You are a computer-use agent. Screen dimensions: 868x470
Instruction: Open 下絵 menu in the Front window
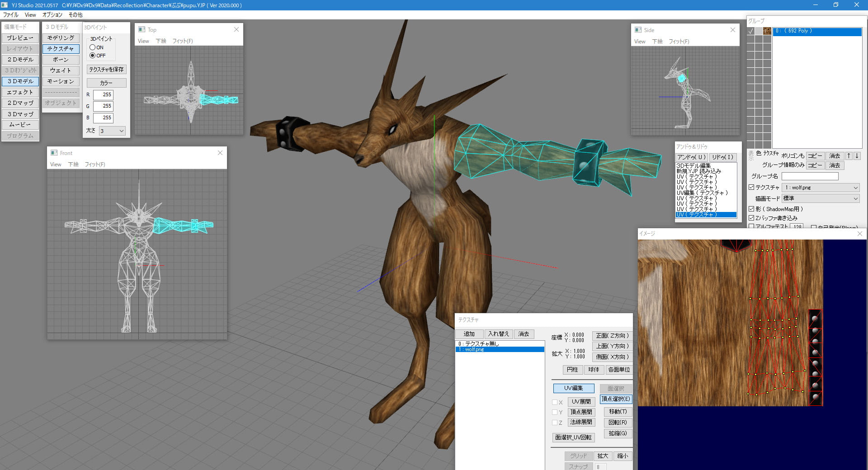coord(73,164)
